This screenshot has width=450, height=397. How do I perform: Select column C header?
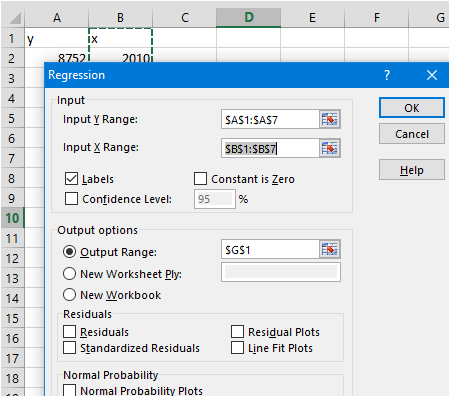[x=185, y=18]
